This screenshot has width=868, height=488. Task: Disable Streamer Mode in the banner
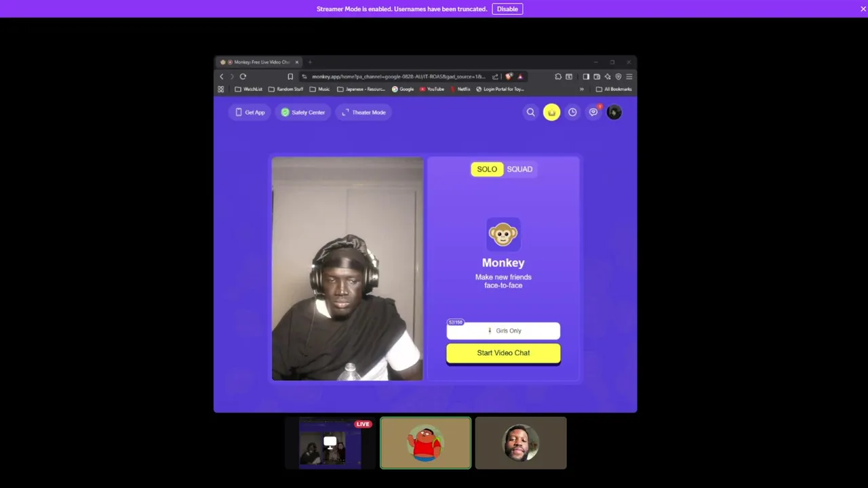(507, 9)
